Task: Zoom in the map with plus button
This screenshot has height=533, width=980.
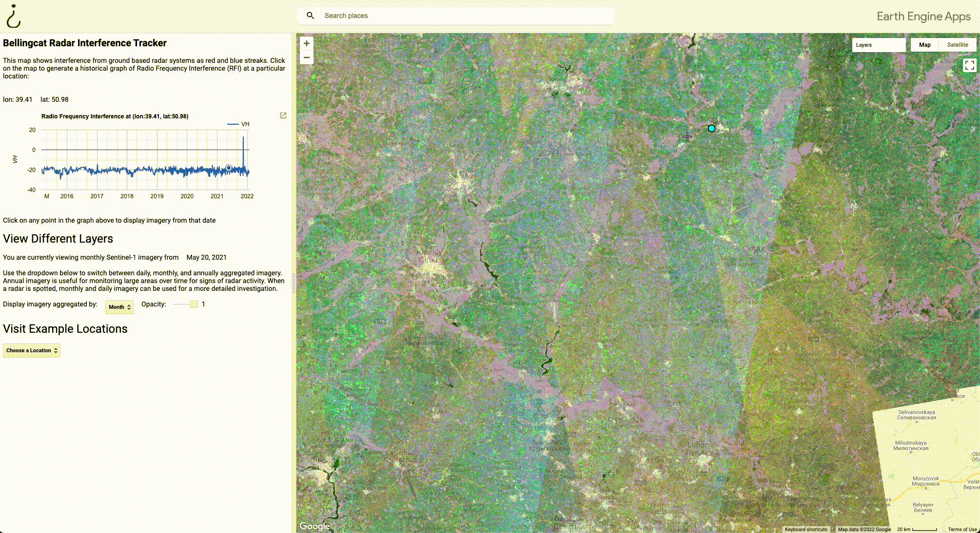Action: [306, 43]
